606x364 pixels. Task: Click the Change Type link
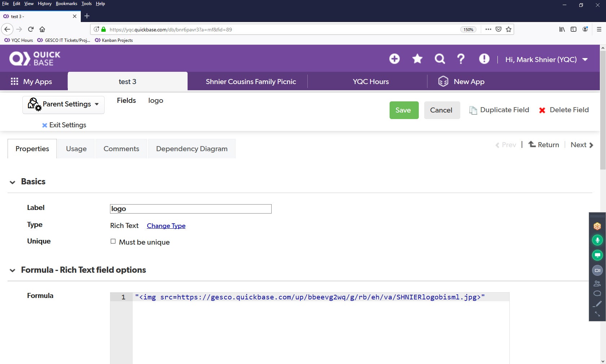[x=166, y=225]
